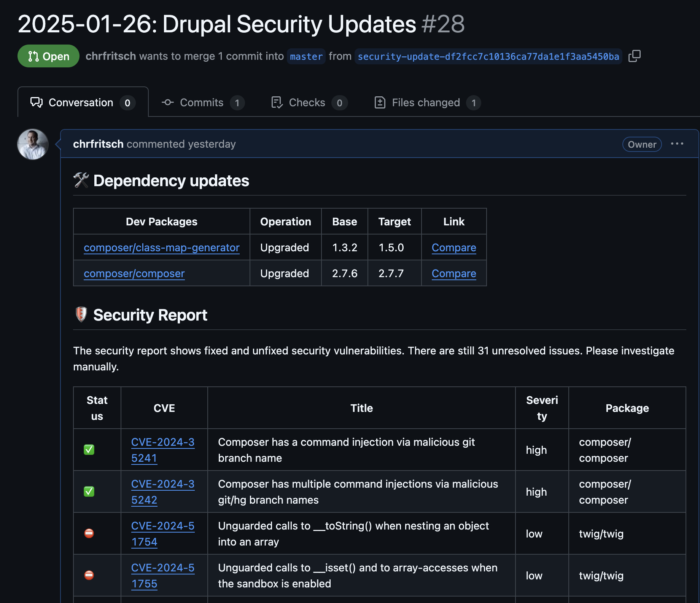The height and width of the screenshot is (603, 700).
Task: Click the Security Report heading
Action: click(x=150, y=315)
